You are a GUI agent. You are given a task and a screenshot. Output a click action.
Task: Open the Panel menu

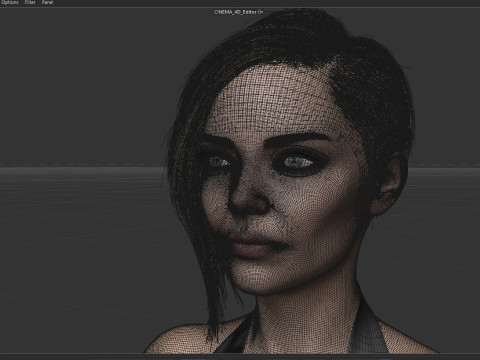47,2
